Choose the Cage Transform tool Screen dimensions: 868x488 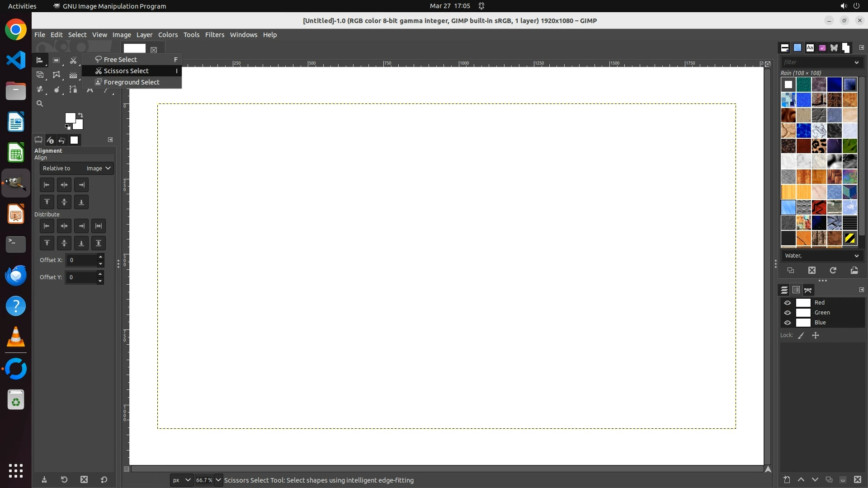coord(56,75)
